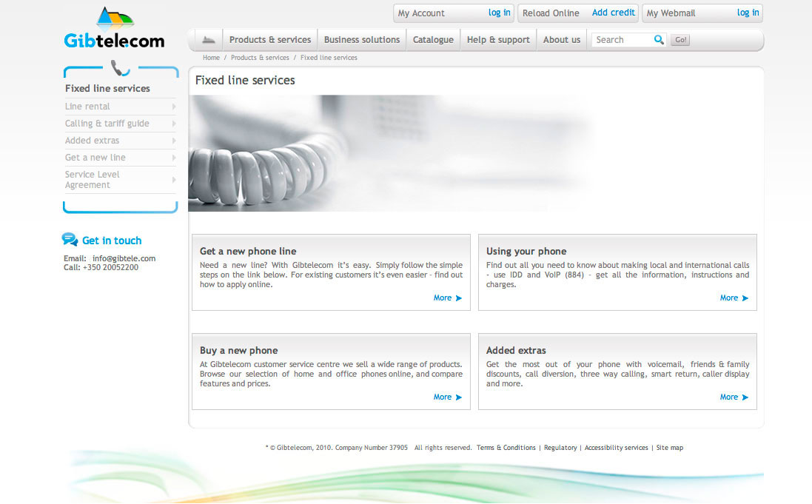This screenshot has width=812, height=504.
Task: Click More under Using your phone
Action: click(728, 298)
